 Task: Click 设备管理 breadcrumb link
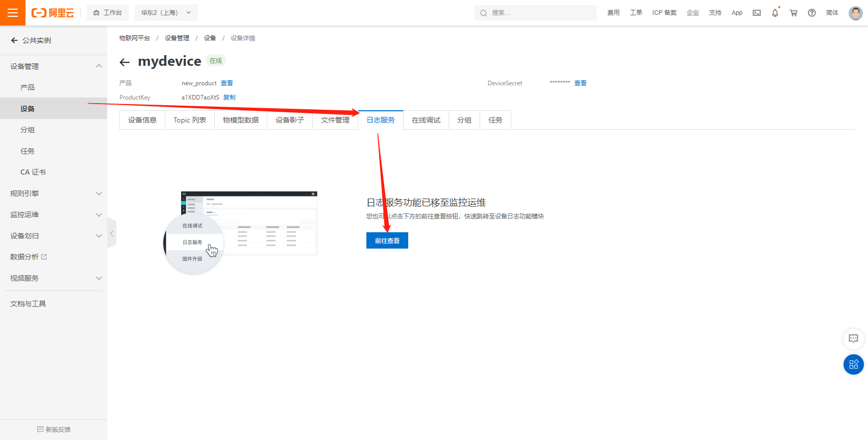pos(177,38)
